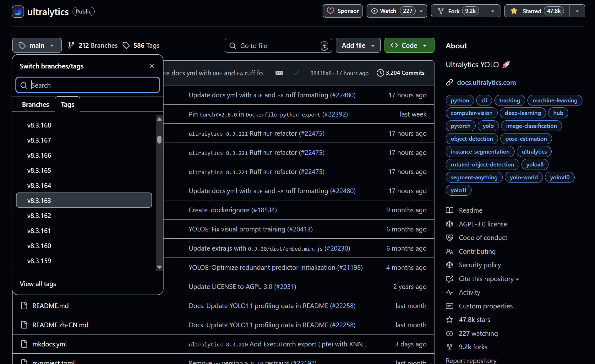Viewport: 595px width, 364px height.
Task: Open pull request #18534 link
Action: tap(264, 210)
